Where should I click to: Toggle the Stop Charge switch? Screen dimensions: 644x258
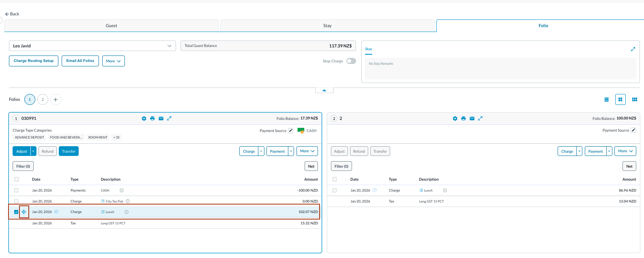point(351,61)
